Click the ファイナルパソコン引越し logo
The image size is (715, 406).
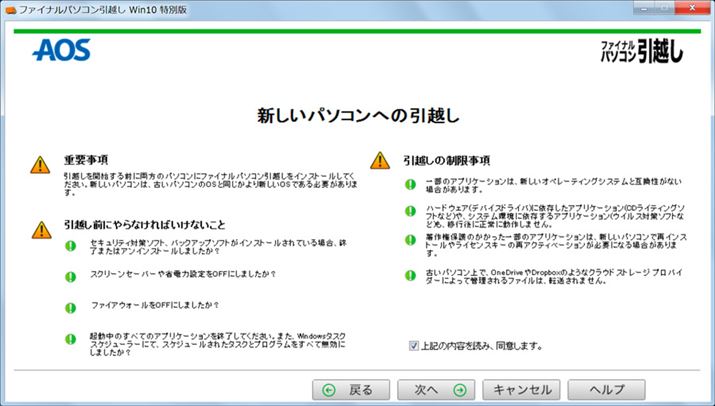tap(642, 51)
